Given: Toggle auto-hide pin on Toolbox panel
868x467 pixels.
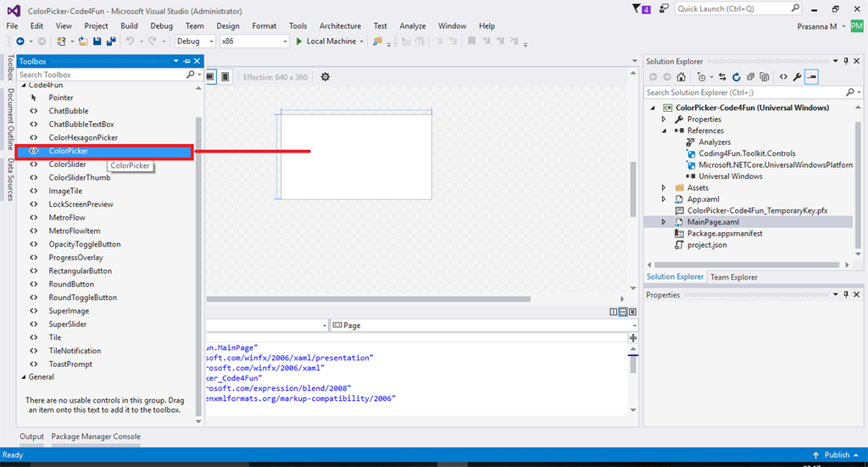Looking at the screenshot, I should click(x=186, y=61).
